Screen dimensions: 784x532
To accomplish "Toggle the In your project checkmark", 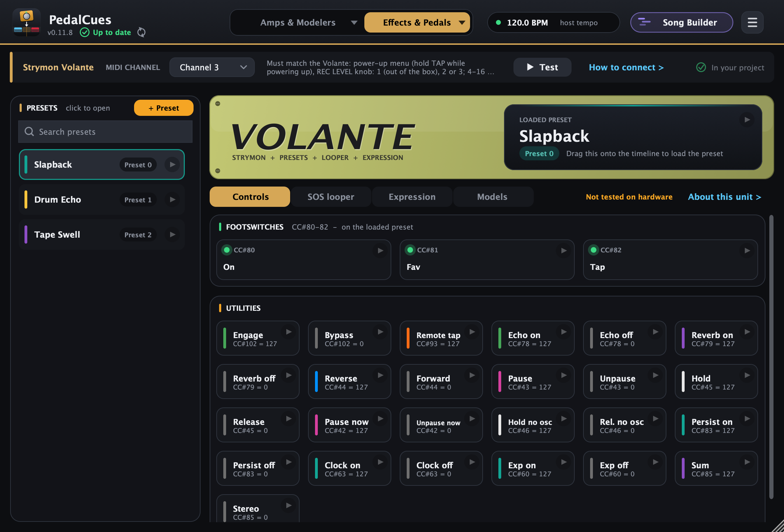I will (x=701, y=67).
